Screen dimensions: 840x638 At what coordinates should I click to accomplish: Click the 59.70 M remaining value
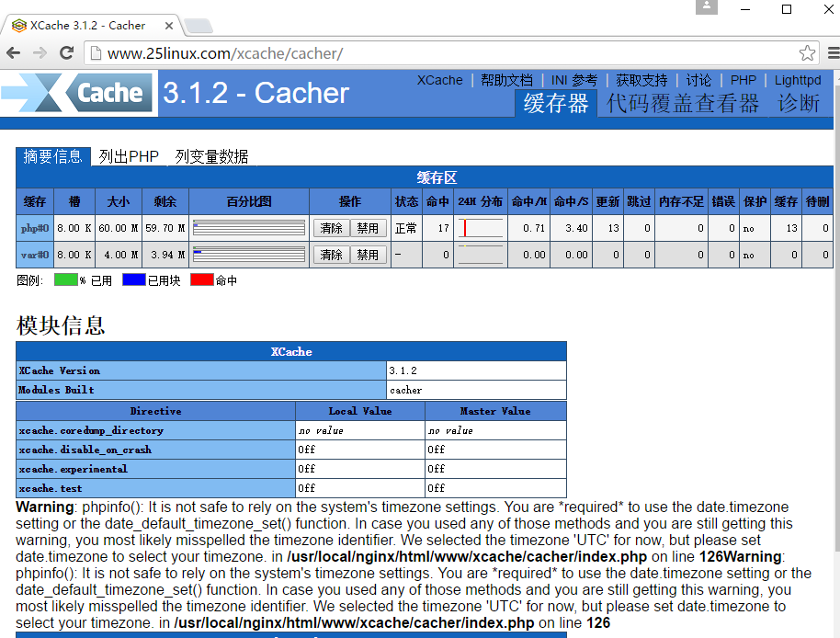pos(165,228)
